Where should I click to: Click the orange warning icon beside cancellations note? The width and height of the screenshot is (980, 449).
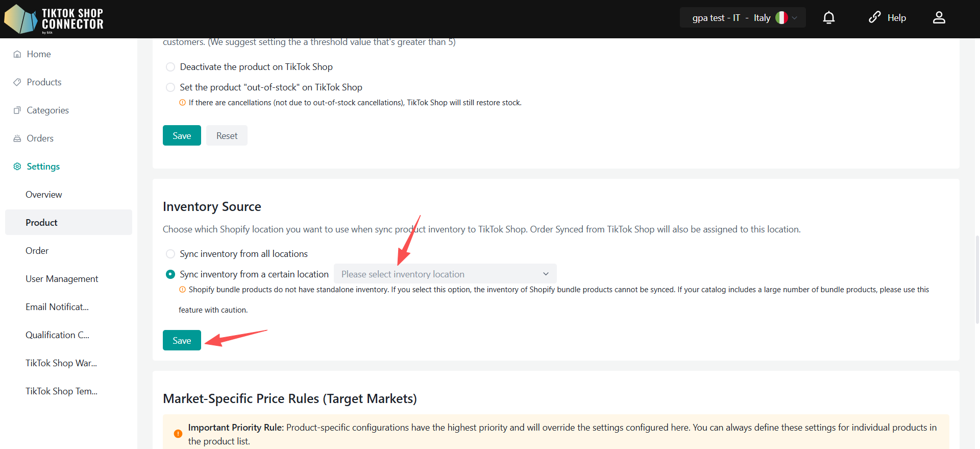coord(182,103)
